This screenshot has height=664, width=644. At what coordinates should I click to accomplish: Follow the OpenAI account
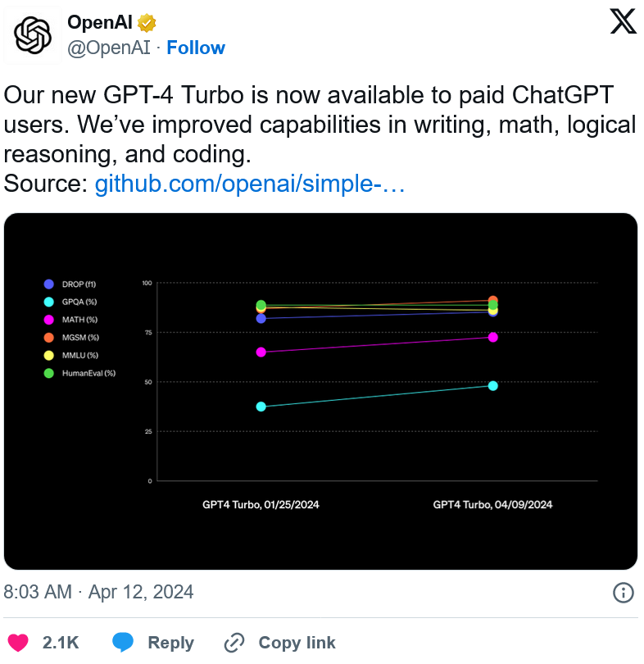[196, 48]
